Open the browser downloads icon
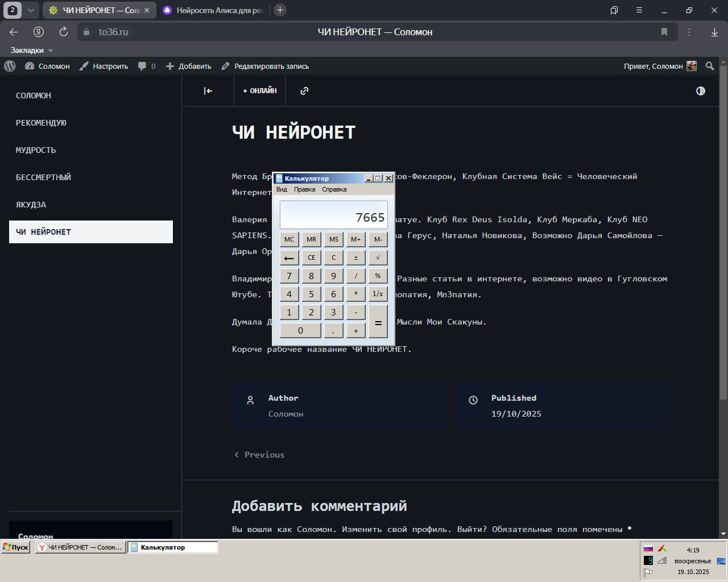 [714, 32]
